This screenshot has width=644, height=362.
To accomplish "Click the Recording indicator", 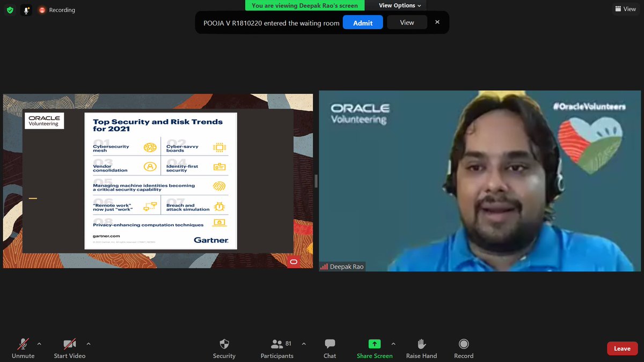I will 56,9.
